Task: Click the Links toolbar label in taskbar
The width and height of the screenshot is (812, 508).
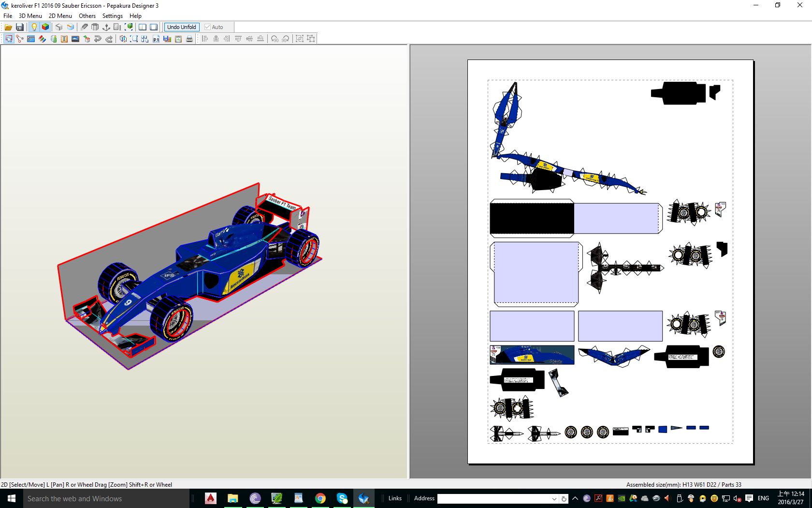Action: (x=395, y=498)
